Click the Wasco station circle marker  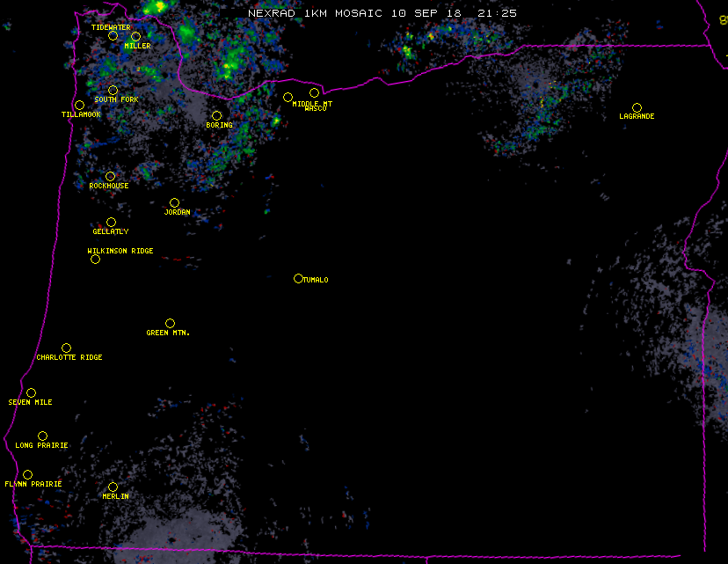point(314,92)
